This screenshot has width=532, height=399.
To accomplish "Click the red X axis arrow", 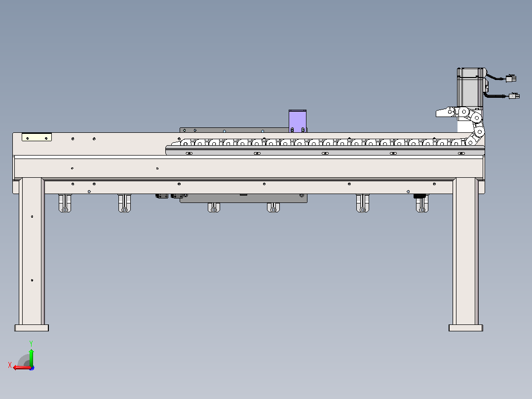I will click(x=21, y=368).
